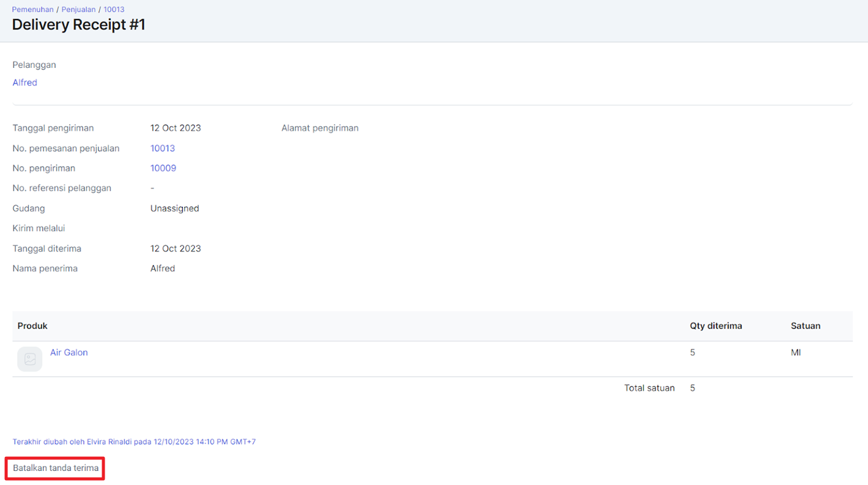Click the Produk column header
Image resolution: width=868 pixels, height=485 pixels.
(x=32, y=326)
